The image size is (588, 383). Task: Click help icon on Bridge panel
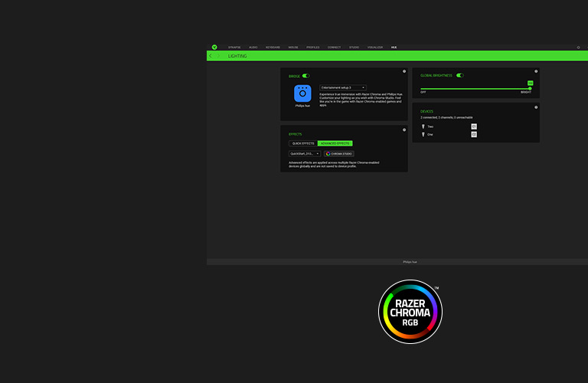point(404,71)
